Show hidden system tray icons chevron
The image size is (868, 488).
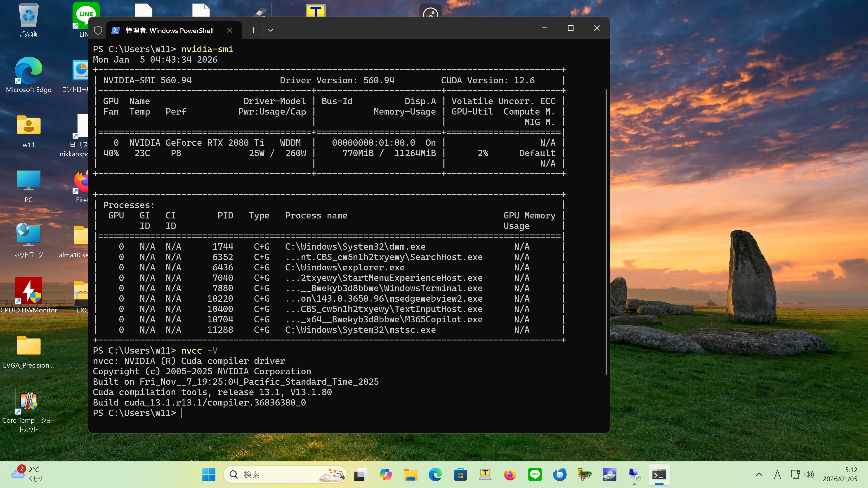pyautogui.click(x=759, y=474)
